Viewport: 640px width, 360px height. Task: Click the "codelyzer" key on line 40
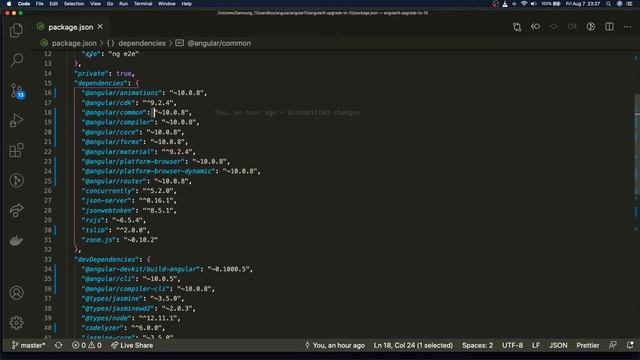point(103,328)
